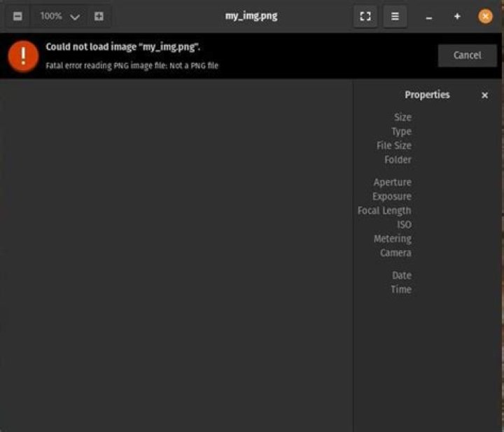The image size is (504, 432).
Task: Toggle fullscreen mode icon
Action: point(365,16)
